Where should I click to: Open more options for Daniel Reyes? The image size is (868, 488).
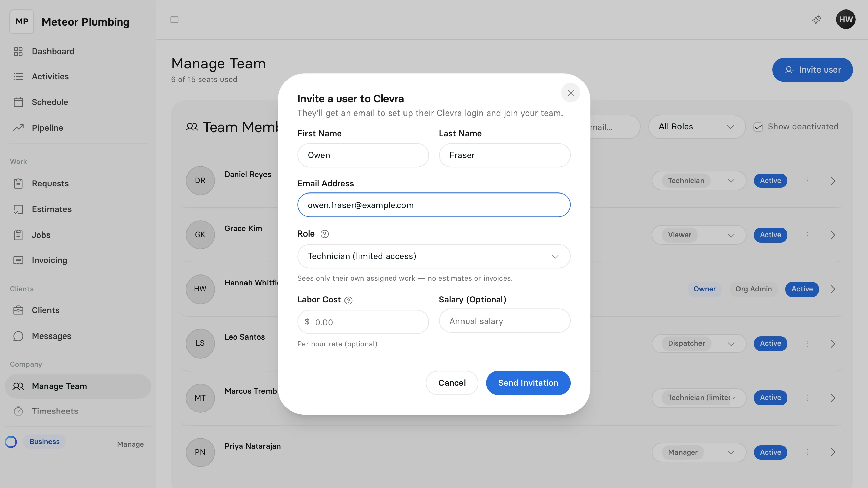807,181
